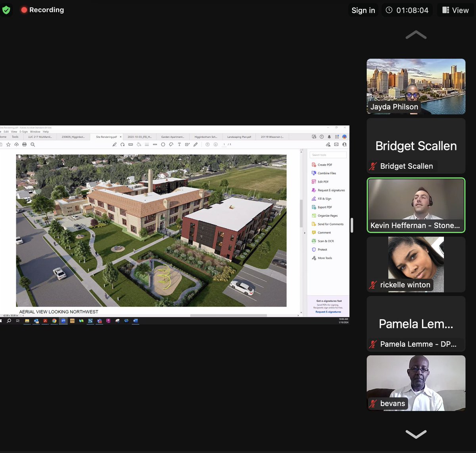Click the Recording indicator
The height and width of the screenshot is (453, 476).
[42, 10]
